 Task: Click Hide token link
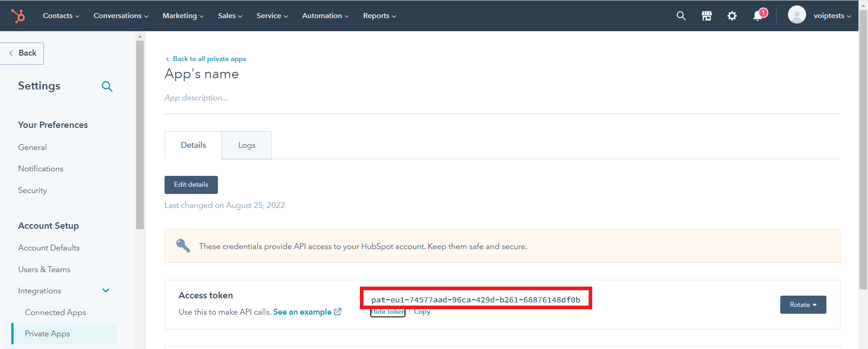tap(388, 312)
